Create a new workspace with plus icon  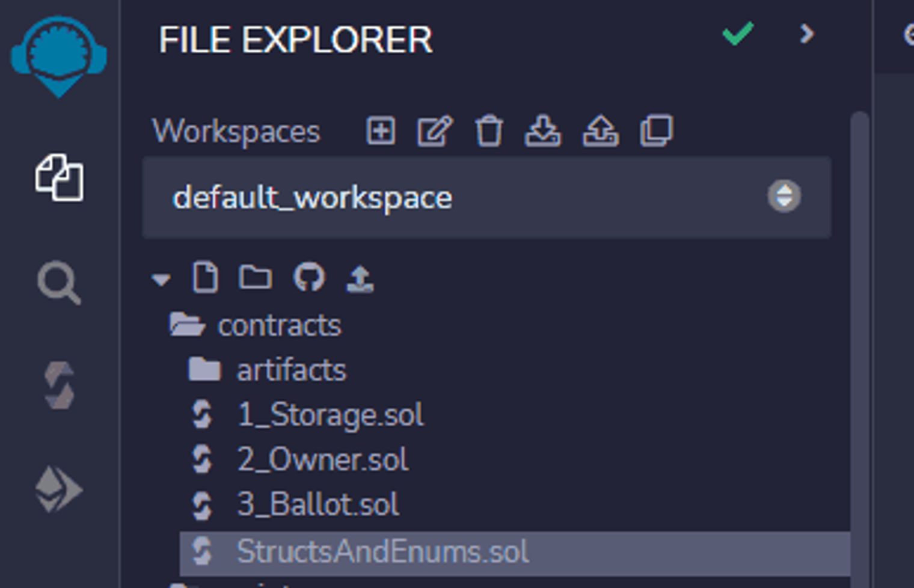click(x=381, y=130)
